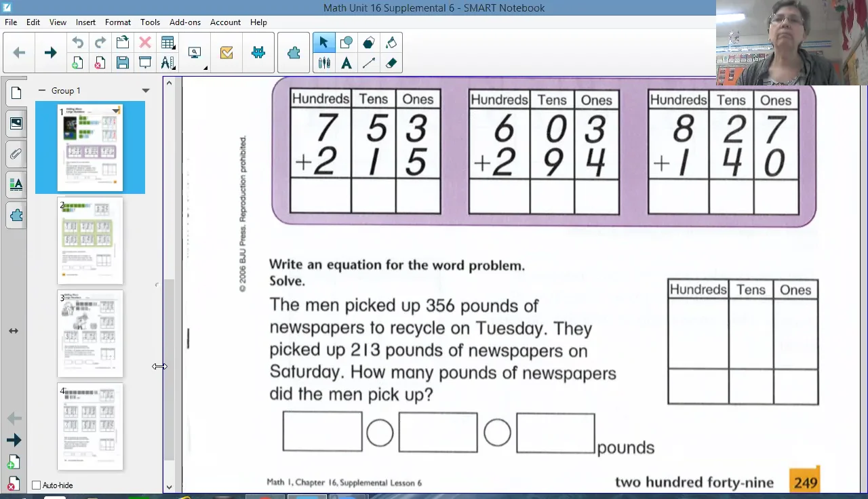Open the add-ons puzzle piece in toolbar
The image size is (868, 499).
click(294, 53)
